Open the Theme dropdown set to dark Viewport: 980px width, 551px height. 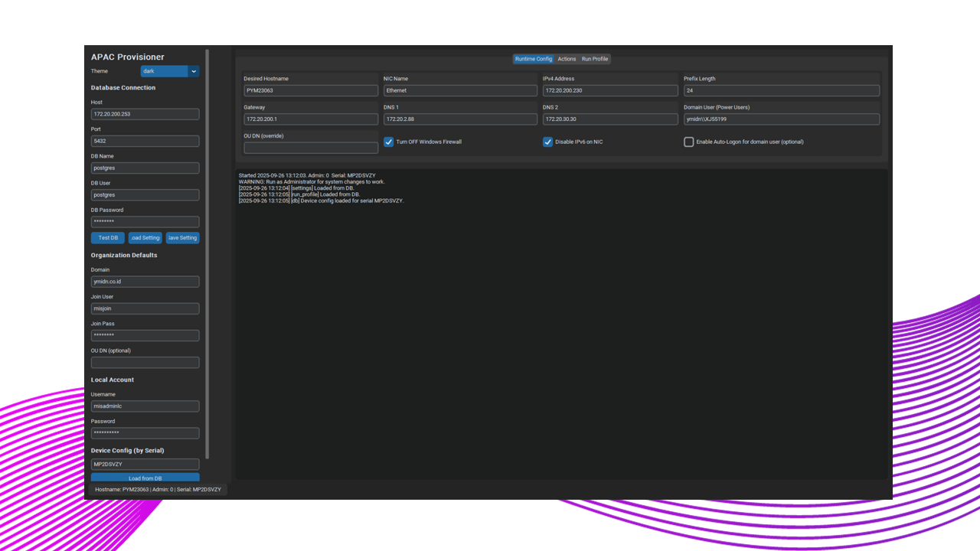pyautogui.click(x=169, y=71)
